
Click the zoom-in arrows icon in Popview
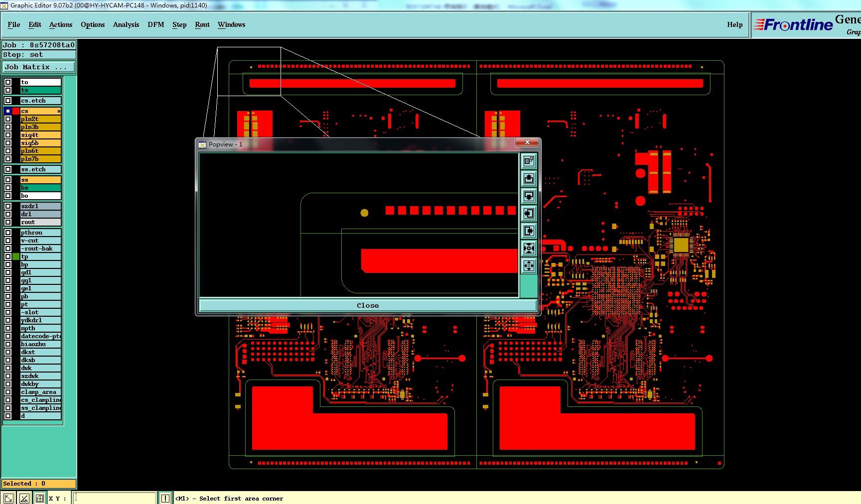(529, 248)
